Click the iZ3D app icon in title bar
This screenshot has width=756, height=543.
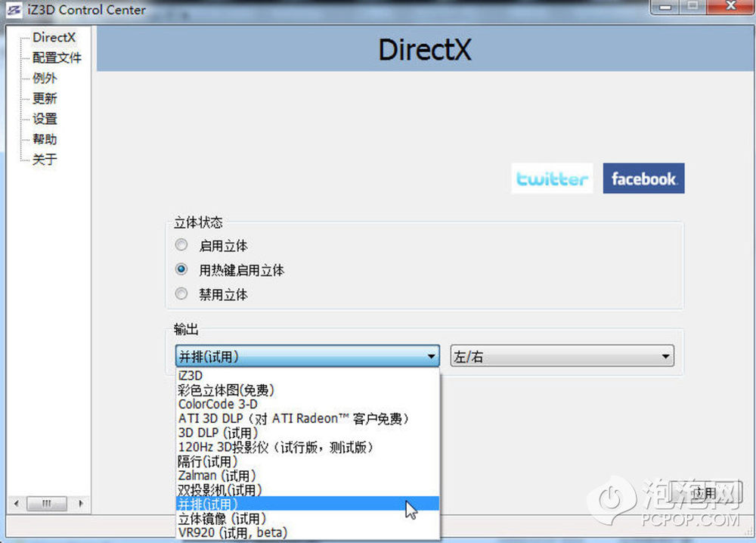(x=14, y=10)
